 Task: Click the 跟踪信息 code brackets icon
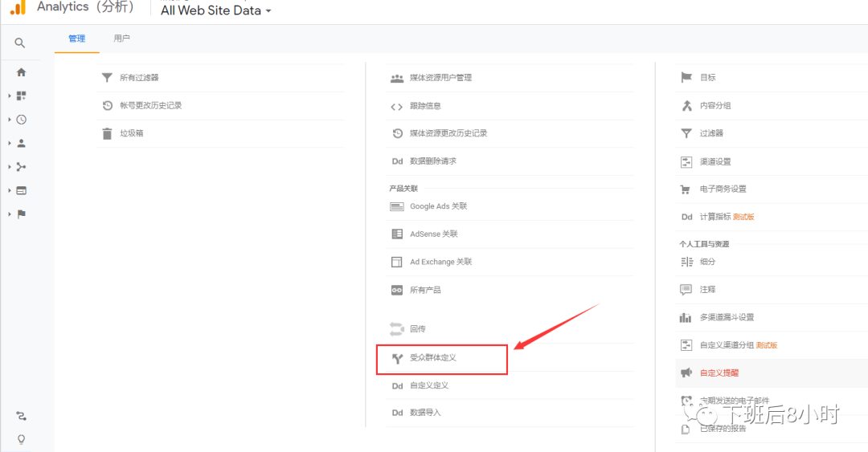click(396, 106)
